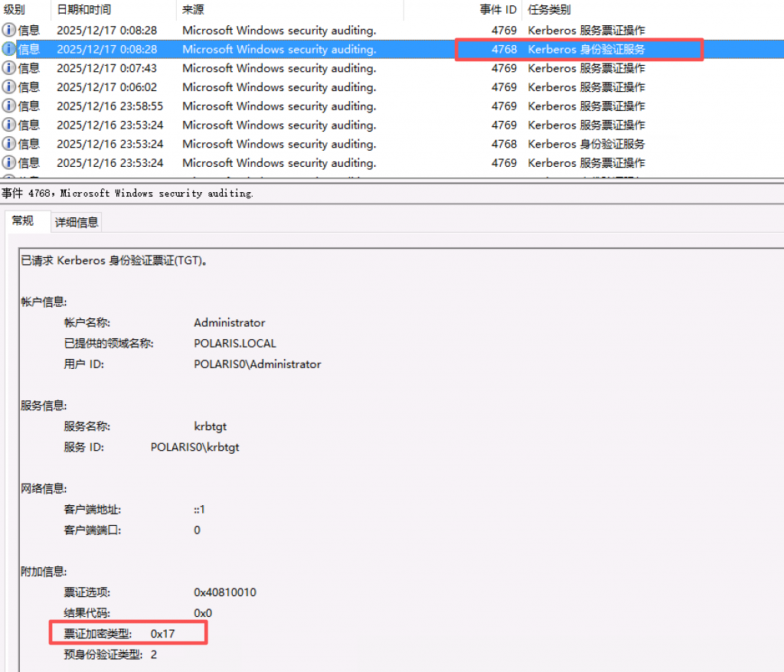Viewport: 784px width, 672px height.
Task: Click info icon of 4768 event at 23:53:24
Action: pyautogui.click(x=8, y=144)
